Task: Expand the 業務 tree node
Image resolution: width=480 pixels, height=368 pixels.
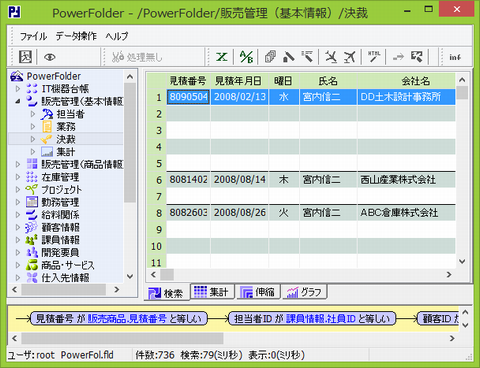Action: (33, 127)
